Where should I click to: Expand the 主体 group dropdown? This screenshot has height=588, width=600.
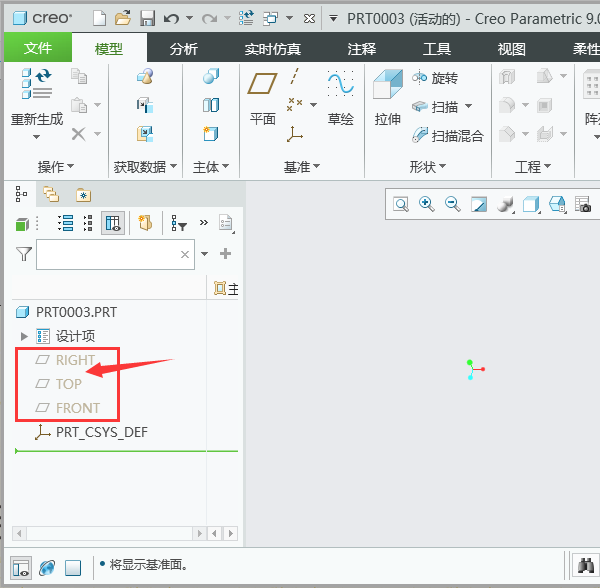click(x=211, y=167)
